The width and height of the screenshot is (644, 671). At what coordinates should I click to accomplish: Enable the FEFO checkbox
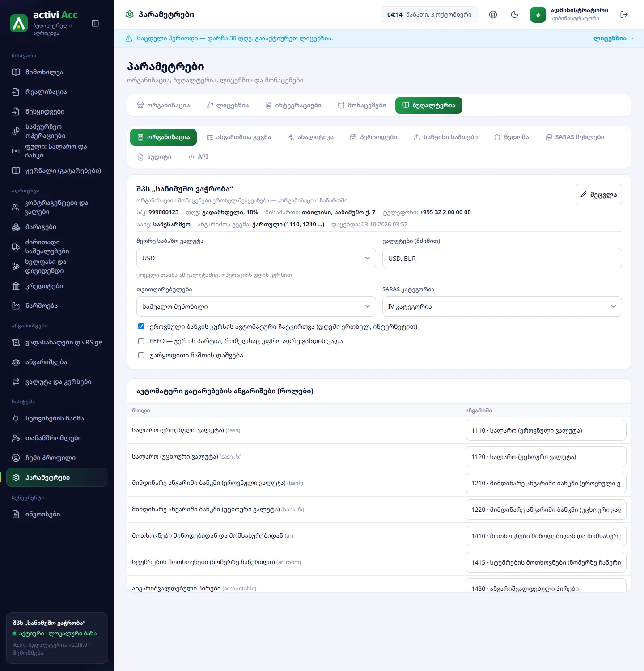pyautogui.click(x=141, y=341)
